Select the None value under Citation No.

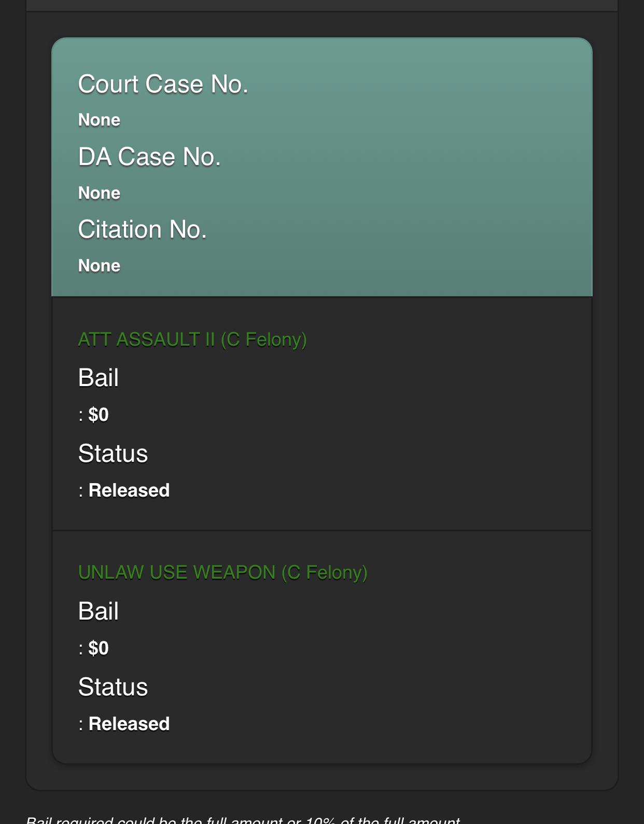click(99, 266)
